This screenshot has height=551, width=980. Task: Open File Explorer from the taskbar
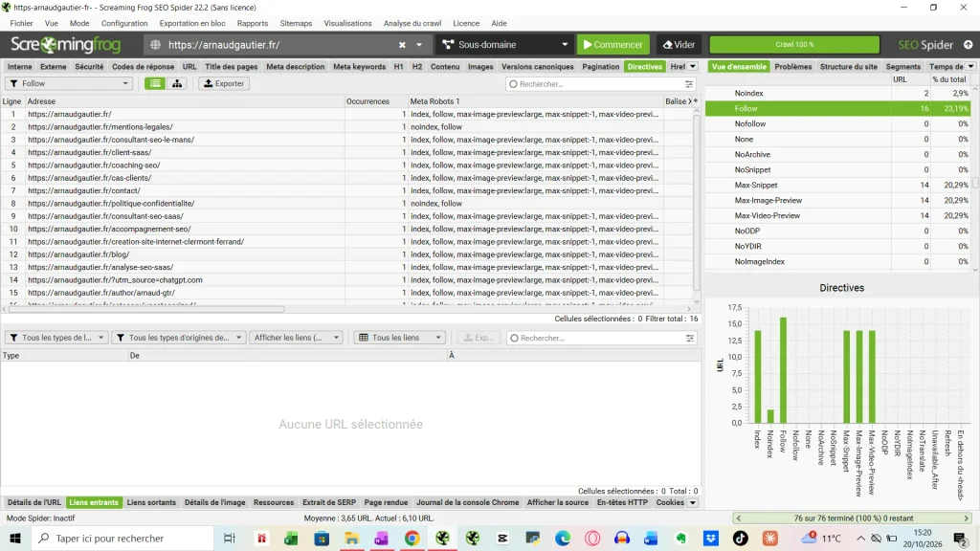352,539
